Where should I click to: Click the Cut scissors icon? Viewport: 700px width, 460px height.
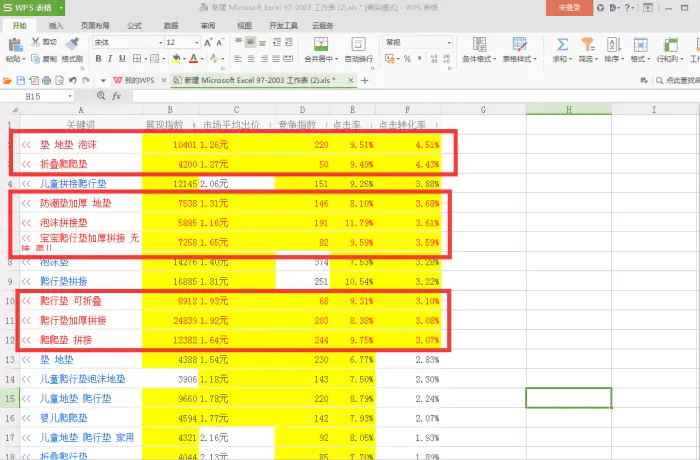(x=36, y=42)
